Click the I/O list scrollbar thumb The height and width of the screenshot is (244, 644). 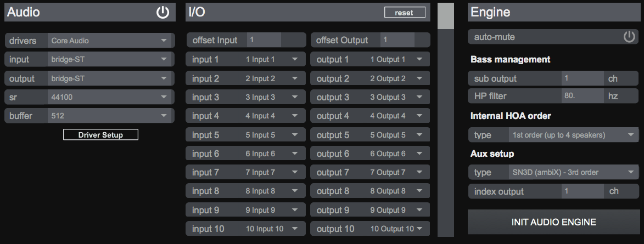[446, 16]
